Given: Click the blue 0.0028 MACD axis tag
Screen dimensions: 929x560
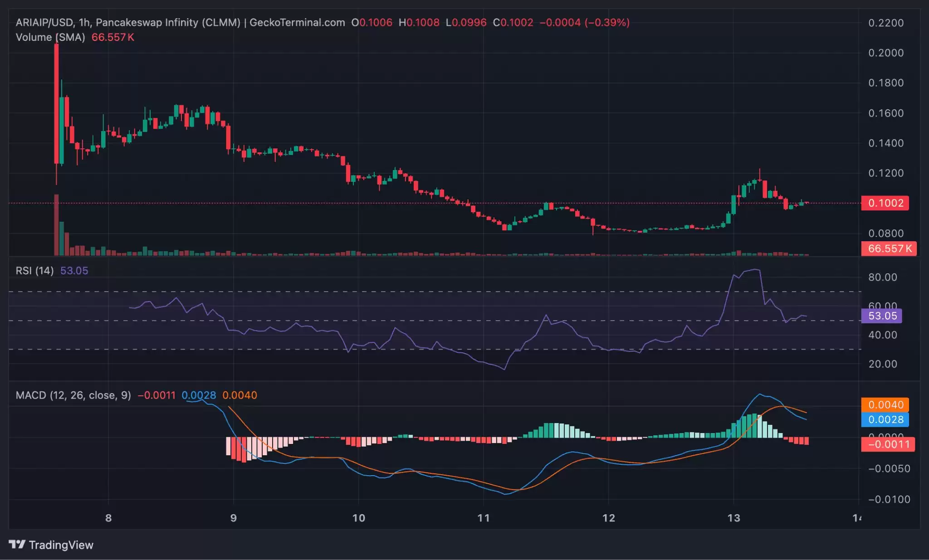Looking at the screenshot, I should point(885,419).
